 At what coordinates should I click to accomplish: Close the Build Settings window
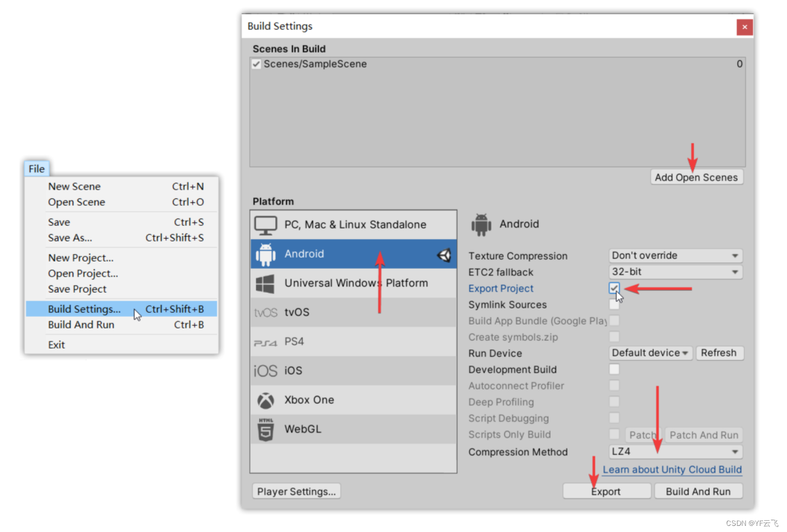(x=745, y=27)
